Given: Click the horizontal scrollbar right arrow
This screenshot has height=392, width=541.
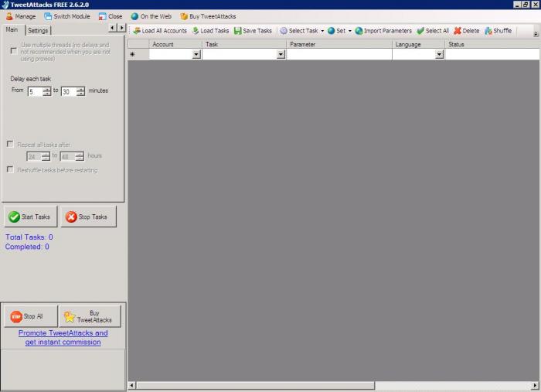Looking at the screenshot, I should pos(535,385).
